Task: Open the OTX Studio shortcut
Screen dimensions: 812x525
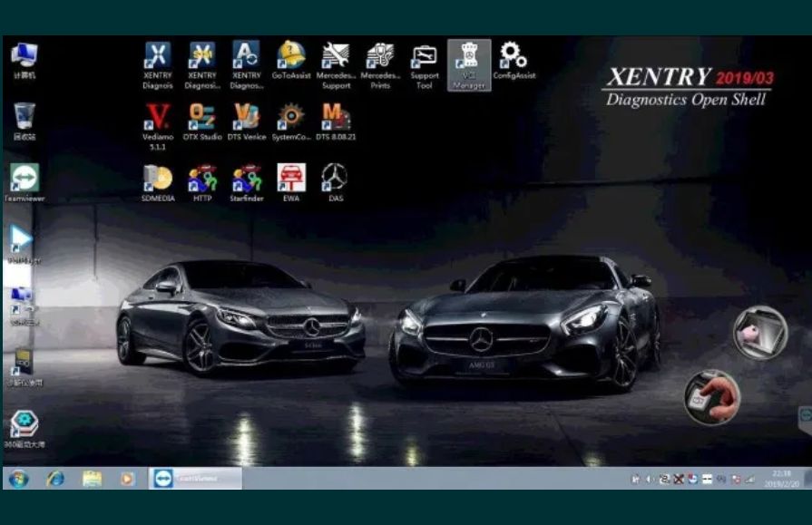Action: click(x=202, y=122)
